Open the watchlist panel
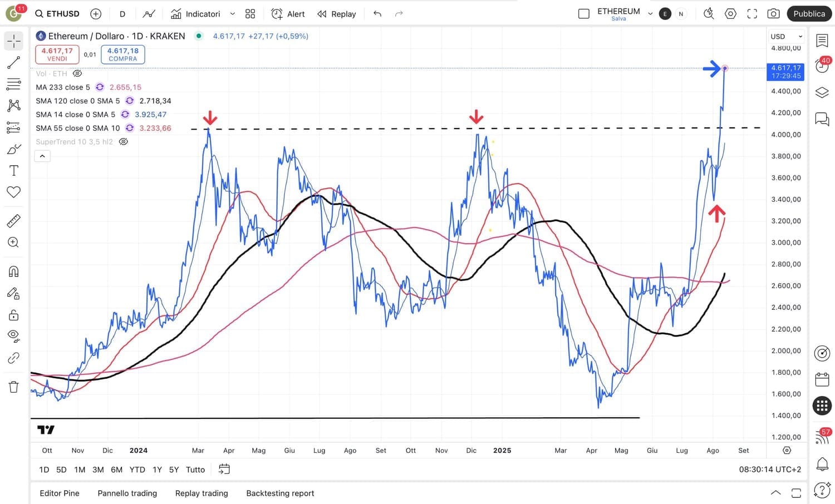 (x=822, y=41)
